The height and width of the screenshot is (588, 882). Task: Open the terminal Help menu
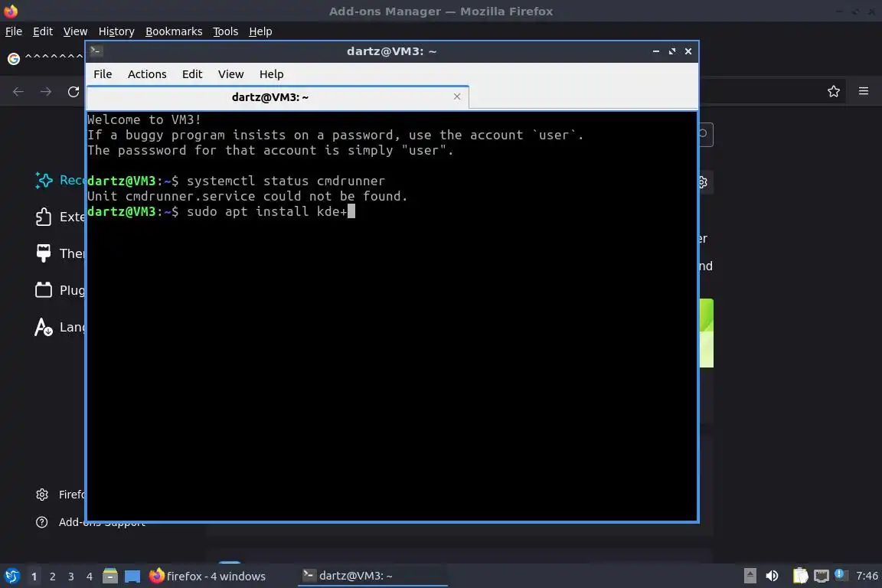coord(271,74)
